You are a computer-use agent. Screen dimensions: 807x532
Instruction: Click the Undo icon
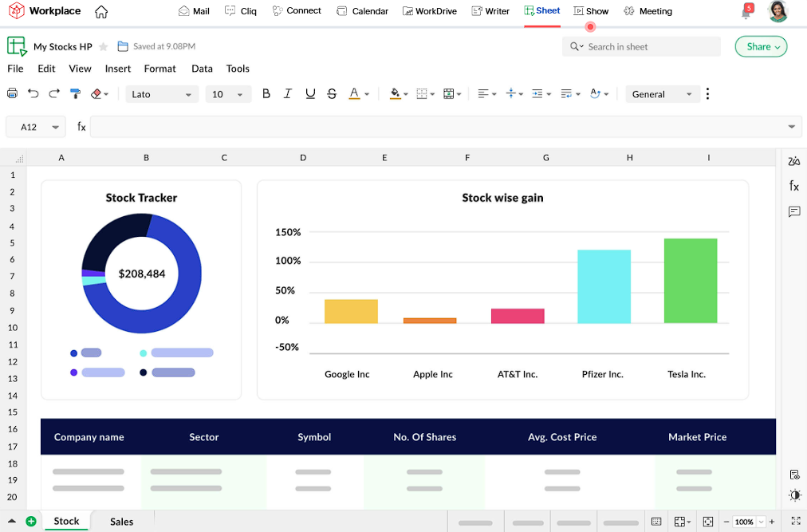point(33,94)
